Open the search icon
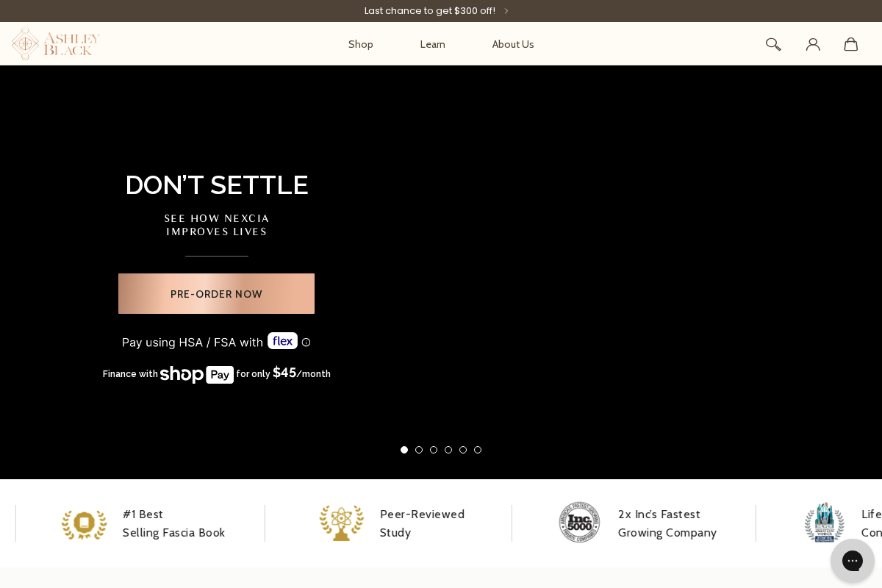 click(773, 44)
